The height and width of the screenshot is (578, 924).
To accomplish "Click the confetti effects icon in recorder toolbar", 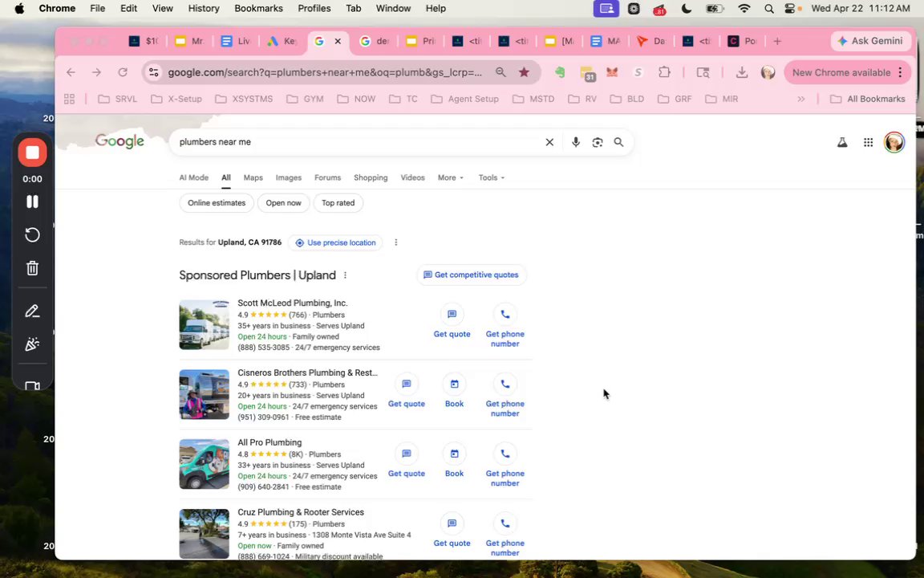I will click(32, 344).
